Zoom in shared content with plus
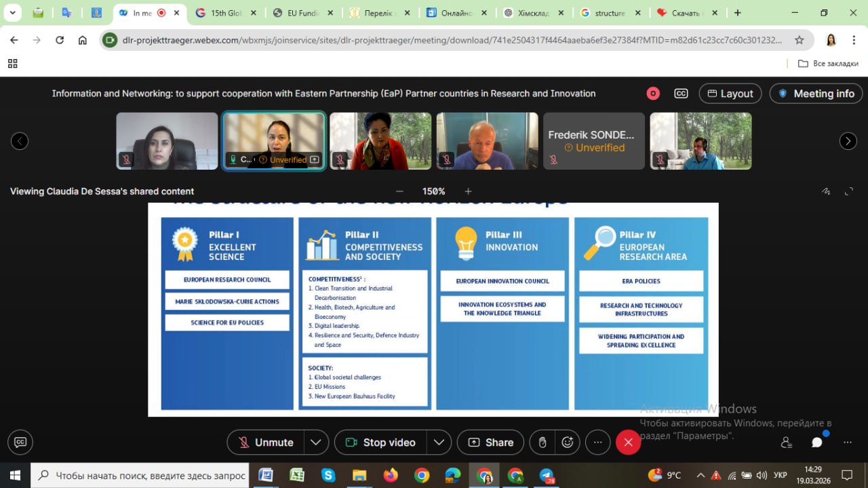The height and width of the screenshot is (488, 868). tap(468, 191)
